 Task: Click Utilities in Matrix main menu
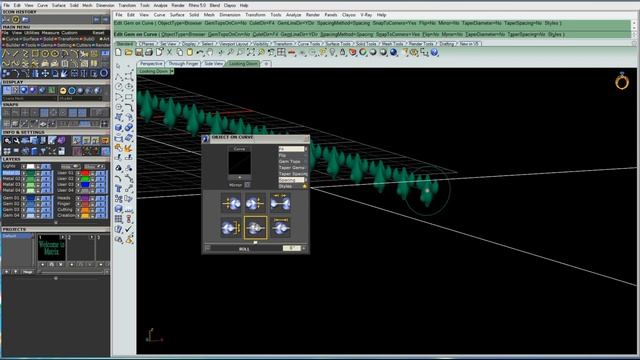(x=32, y=33)
